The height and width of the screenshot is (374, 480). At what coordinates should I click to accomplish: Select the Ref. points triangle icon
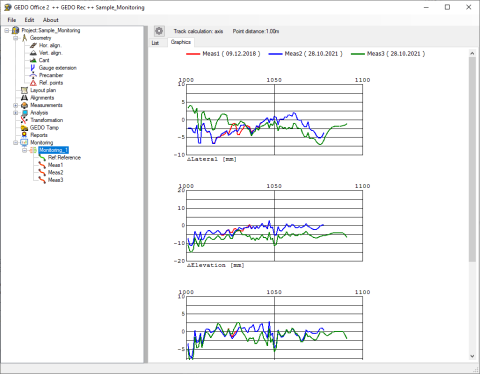click(33, 83)
